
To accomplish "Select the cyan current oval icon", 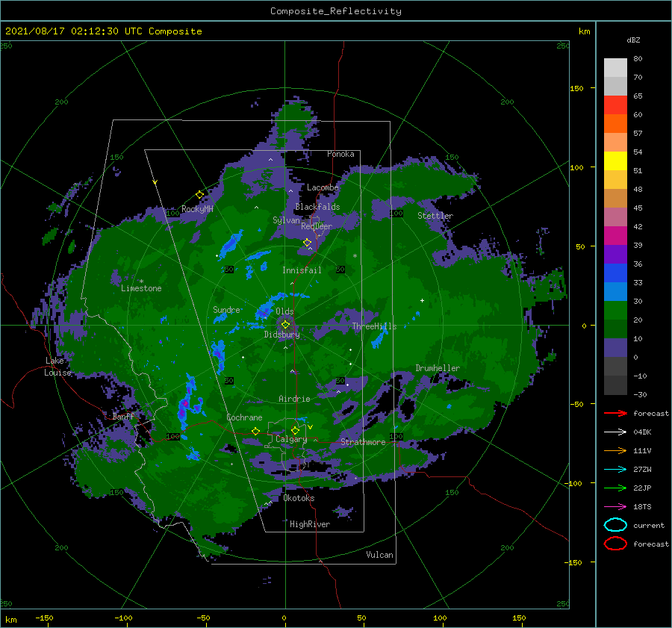I will (615, 525).
